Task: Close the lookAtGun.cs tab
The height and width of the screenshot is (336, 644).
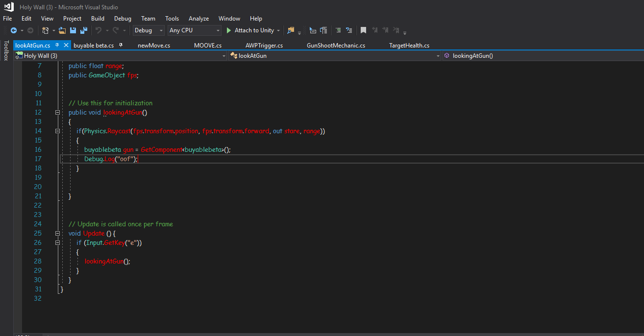Action: pos(67,45)
